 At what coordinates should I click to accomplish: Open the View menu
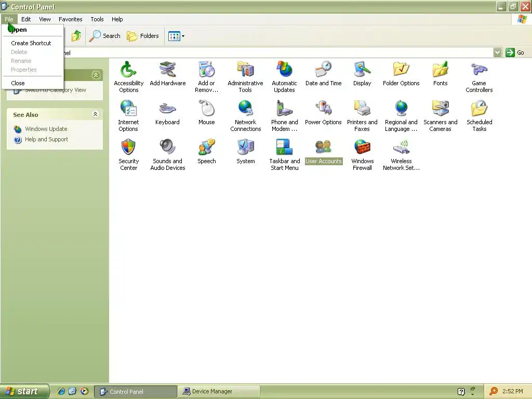(x=45, y=19)
